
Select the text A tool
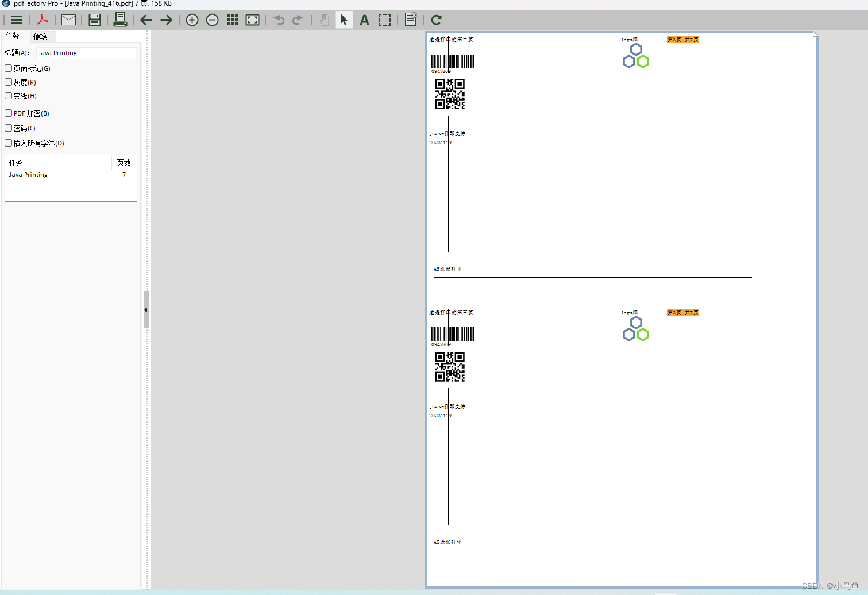coord(364,20)
